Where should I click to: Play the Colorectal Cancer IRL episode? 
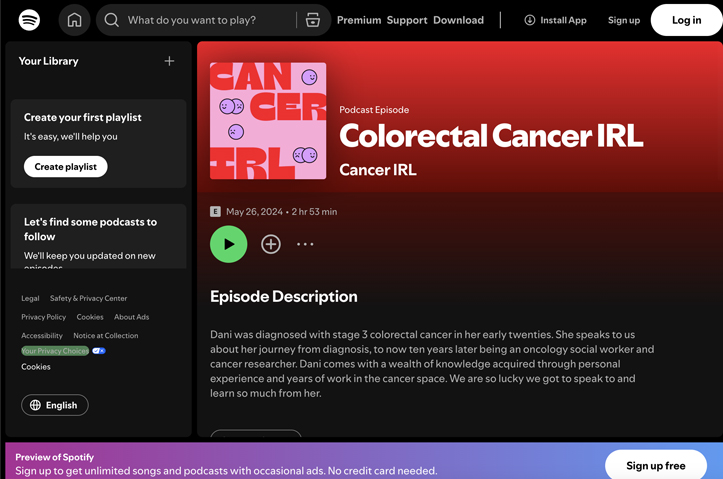(x=229, y=244)
